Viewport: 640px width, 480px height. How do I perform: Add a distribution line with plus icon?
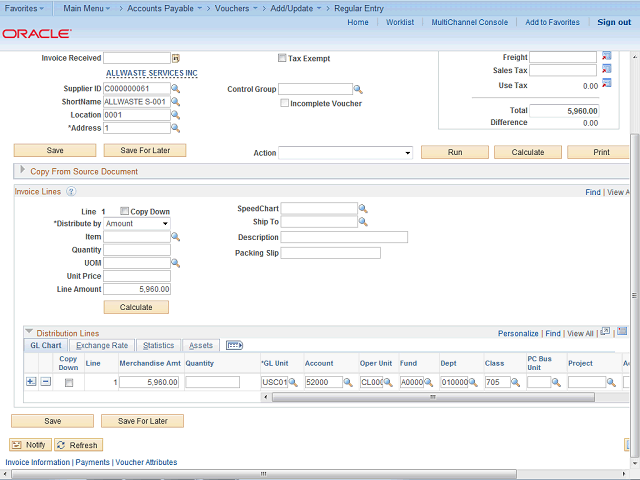30,382
